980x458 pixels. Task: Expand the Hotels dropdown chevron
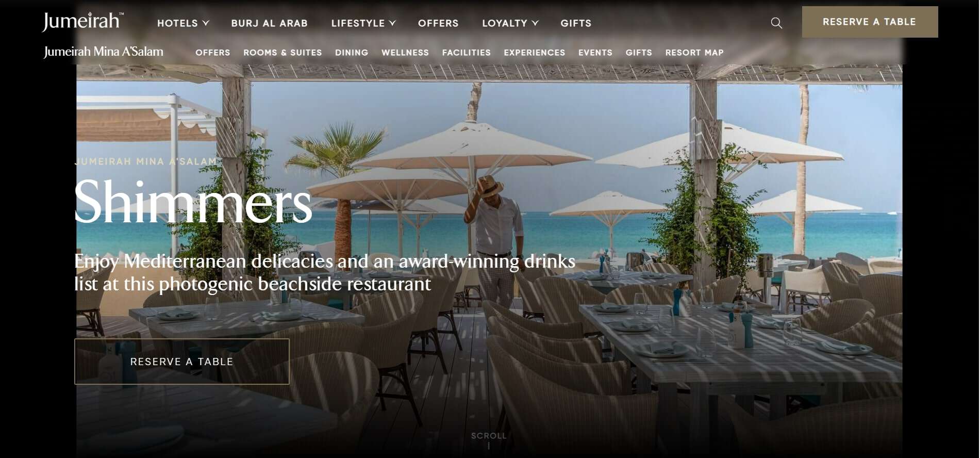coord(206,23)
